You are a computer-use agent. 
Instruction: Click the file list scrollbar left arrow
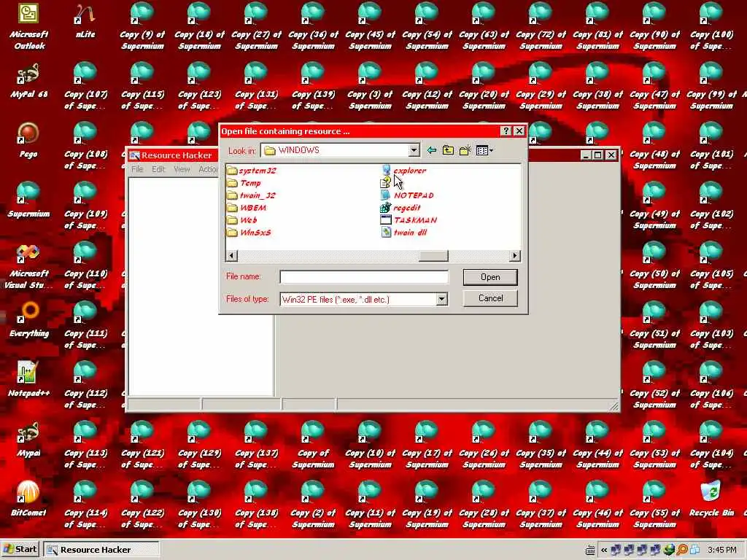point(231,256)
